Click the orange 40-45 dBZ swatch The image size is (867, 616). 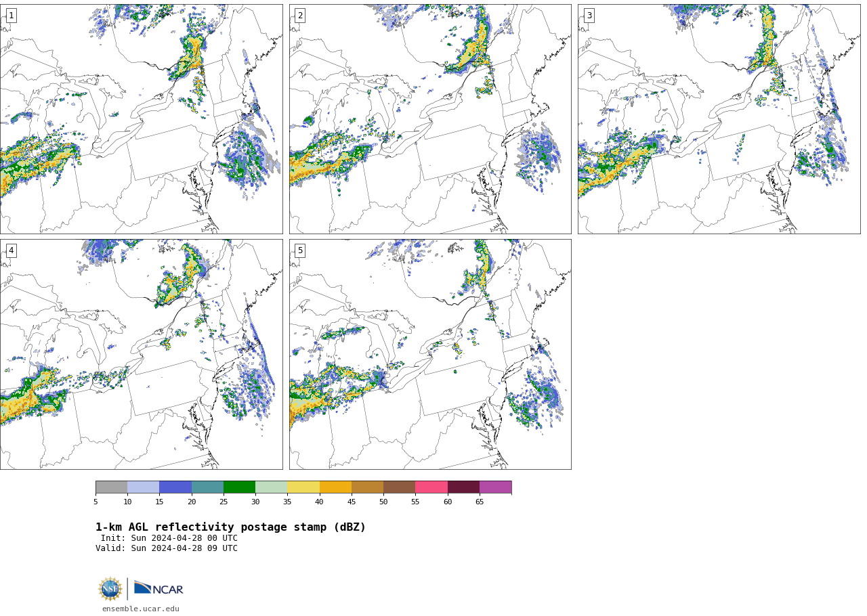pos(335,487)
